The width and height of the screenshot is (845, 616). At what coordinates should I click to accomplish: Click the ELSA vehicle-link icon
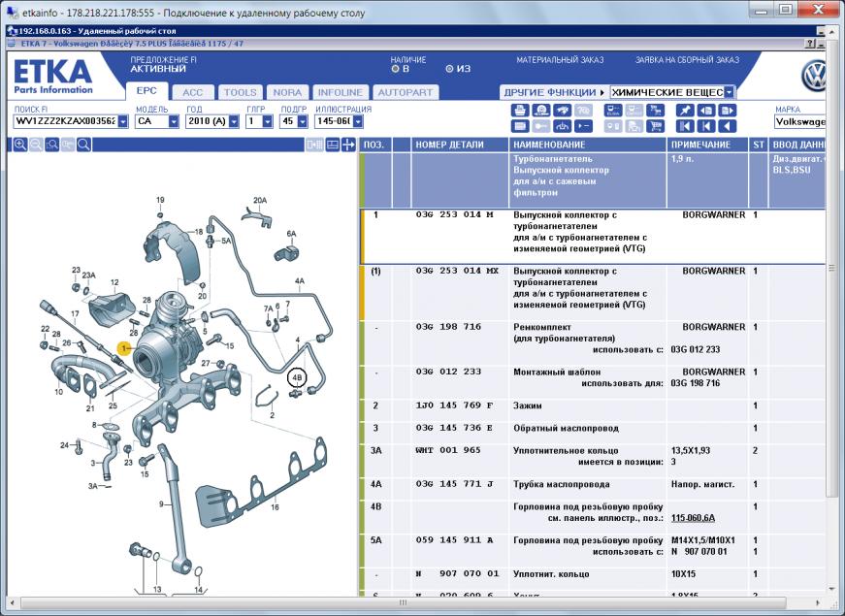tap(613, 111)
